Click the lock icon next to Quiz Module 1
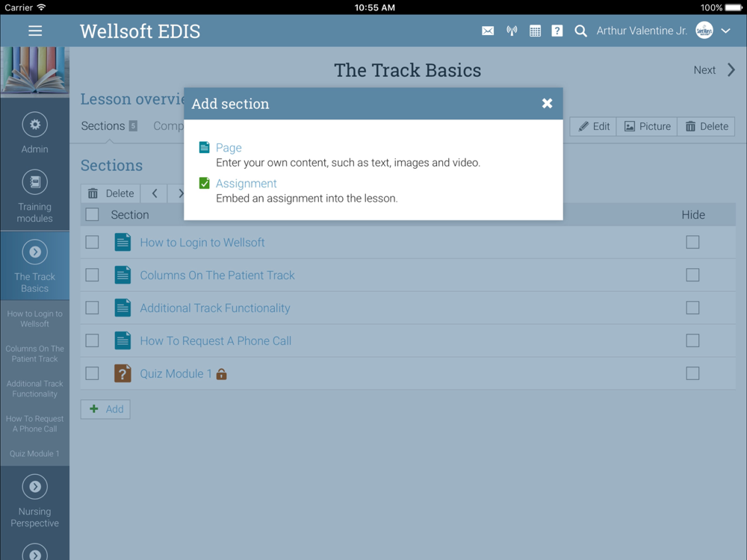Screen dimensions: 747x560 pyautogui.click(x=221, y=374)
